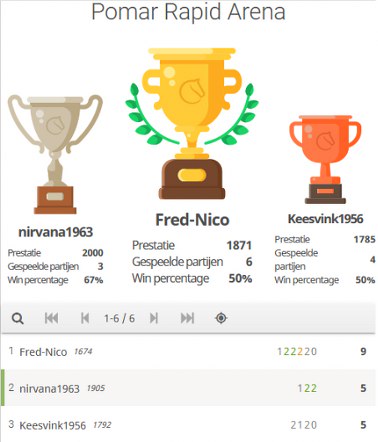Screen dimensions: 378x442
Task: Click Keesvink1956's score sheet 2120
Action: pyautogui.click(x=304, y=425)
